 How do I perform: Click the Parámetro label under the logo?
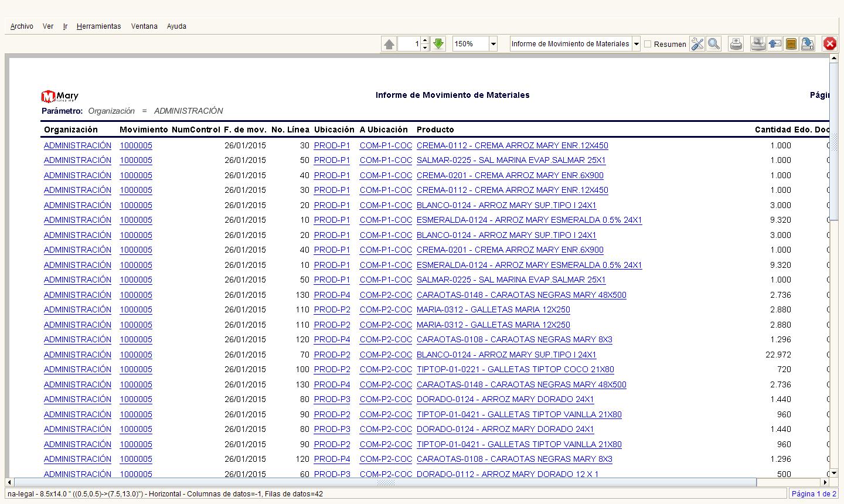pyautogui.click(x=62, y=111)
